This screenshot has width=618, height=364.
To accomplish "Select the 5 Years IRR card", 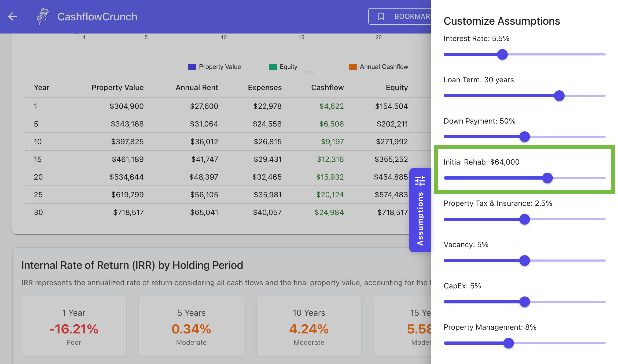I will coord(191,326).
